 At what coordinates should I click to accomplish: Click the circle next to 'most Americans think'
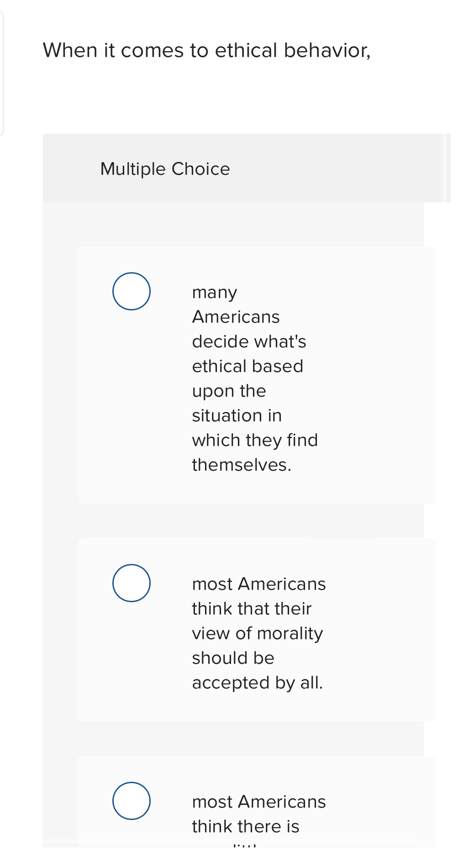pyautogui.click(x=131, y=583)
